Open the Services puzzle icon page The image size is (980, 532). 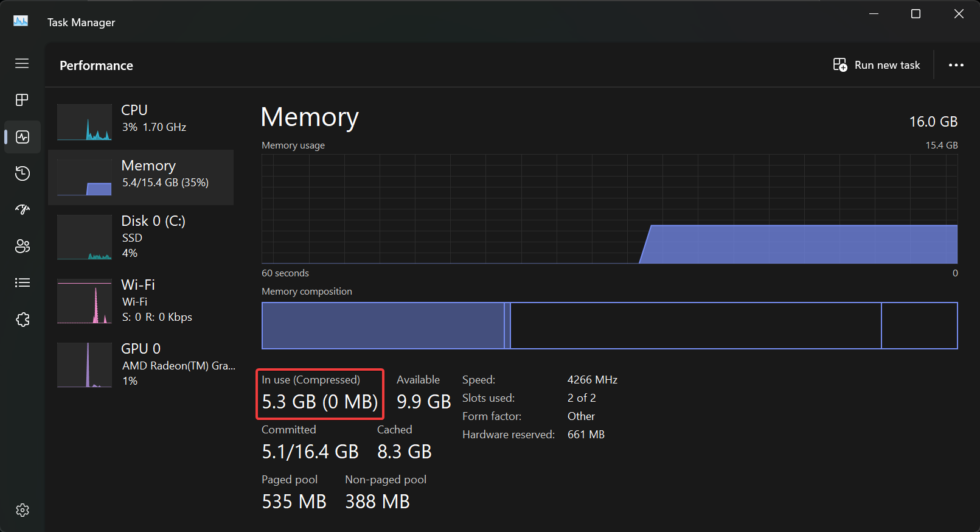click(22, 320)
